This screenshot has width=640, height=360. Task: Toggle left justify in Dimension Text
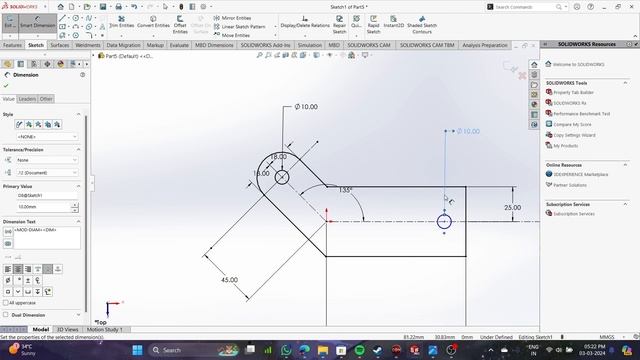(8, 269)
